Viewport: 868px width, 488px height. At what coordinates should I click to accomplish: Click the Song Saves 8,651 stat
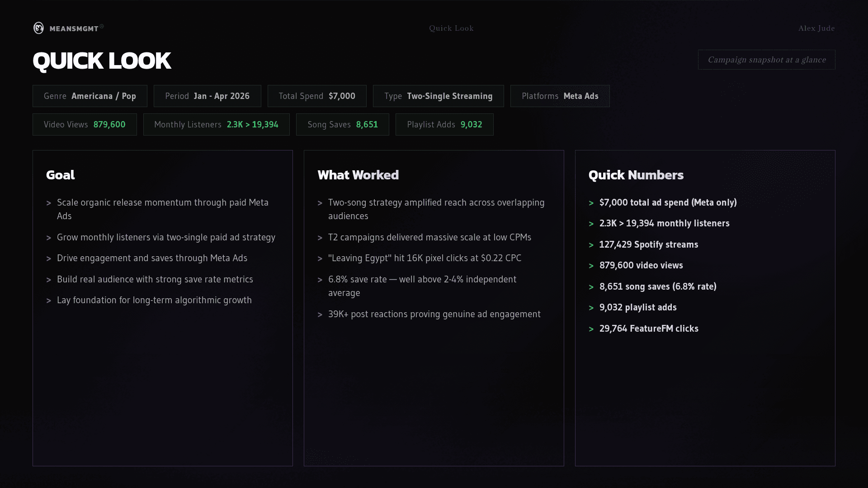(x=342, y=124)
